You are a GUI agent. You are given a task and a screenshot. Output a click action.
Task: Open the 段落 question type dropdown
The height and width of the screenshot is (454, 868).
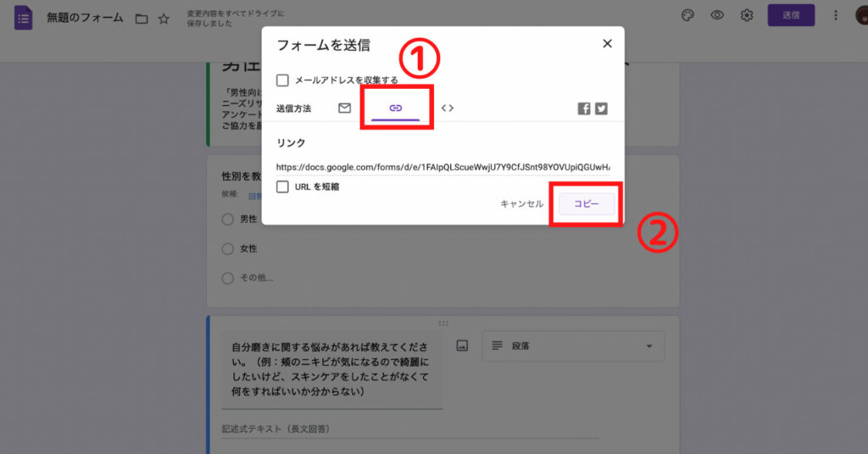(x=573, y=346)
